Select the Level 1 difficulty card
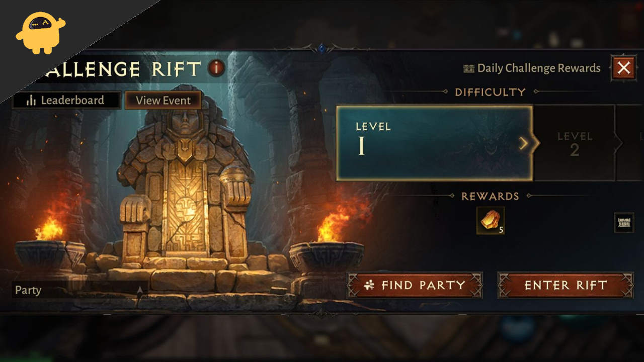 435,143
